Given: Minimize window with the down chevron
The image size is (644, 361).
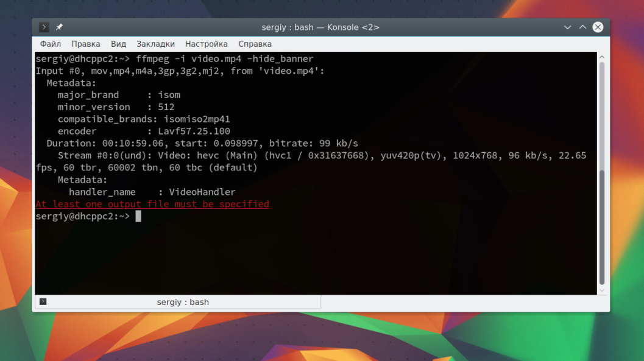Looking at the screenshot, I should 567,27.
